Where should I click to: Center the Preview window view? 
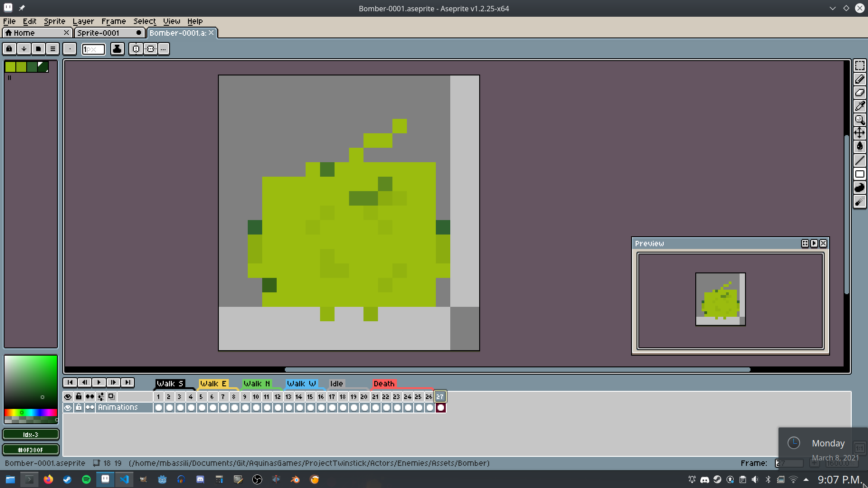[805, 244]
